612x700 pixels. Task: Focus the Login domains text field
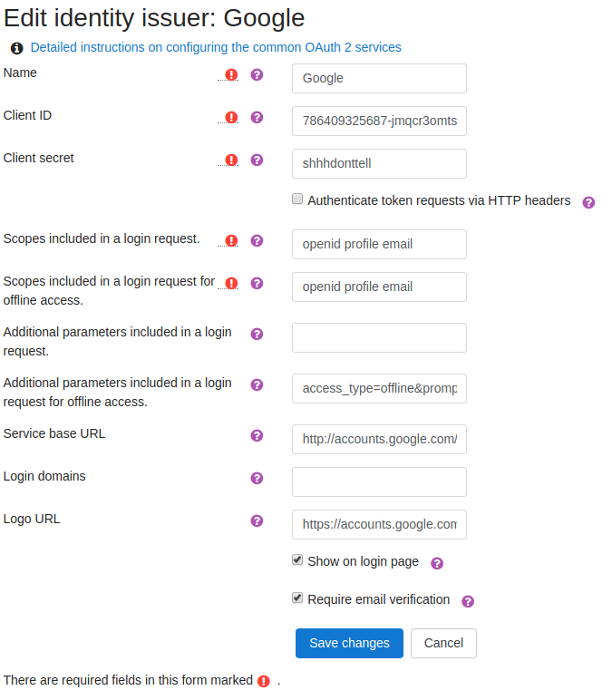coord(379,482)
